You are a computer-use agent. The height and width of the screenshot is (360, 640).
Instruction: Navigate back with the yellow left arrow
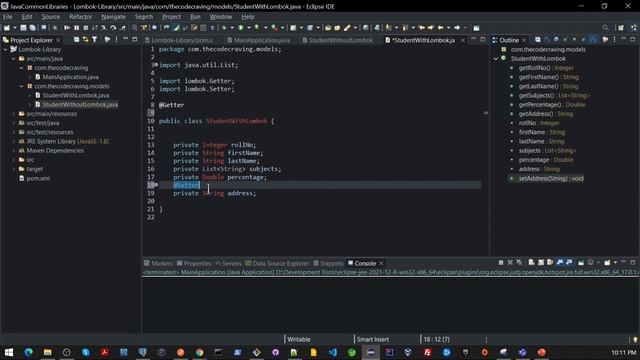(440, 28)
